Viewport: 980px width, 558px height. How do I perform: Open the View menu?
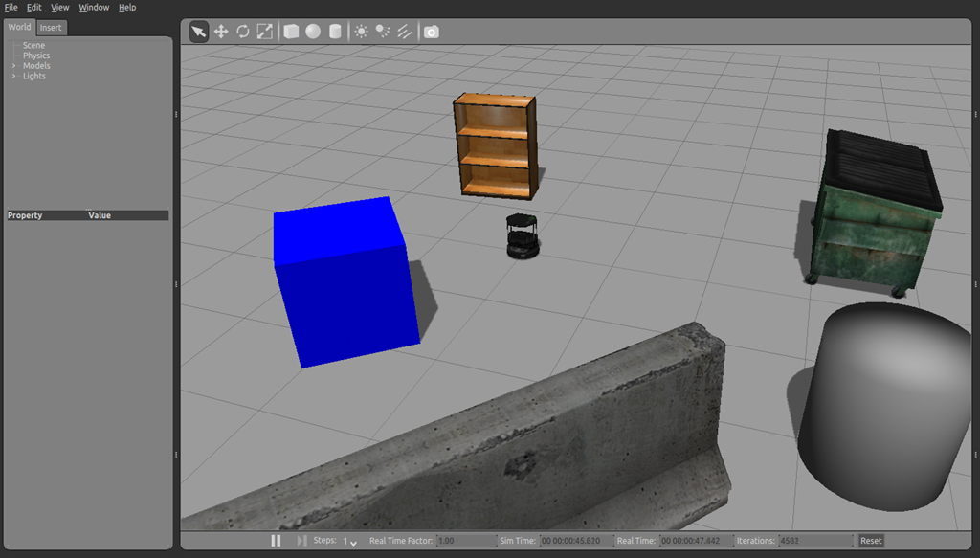pyautogui.click(x=60, y=8)
